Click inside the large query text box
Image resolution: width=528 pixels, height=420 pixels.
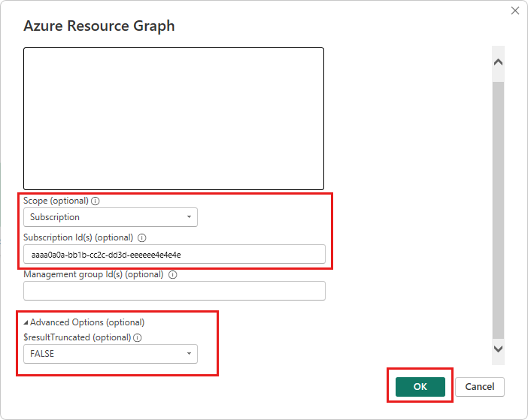tap(174, 119)
